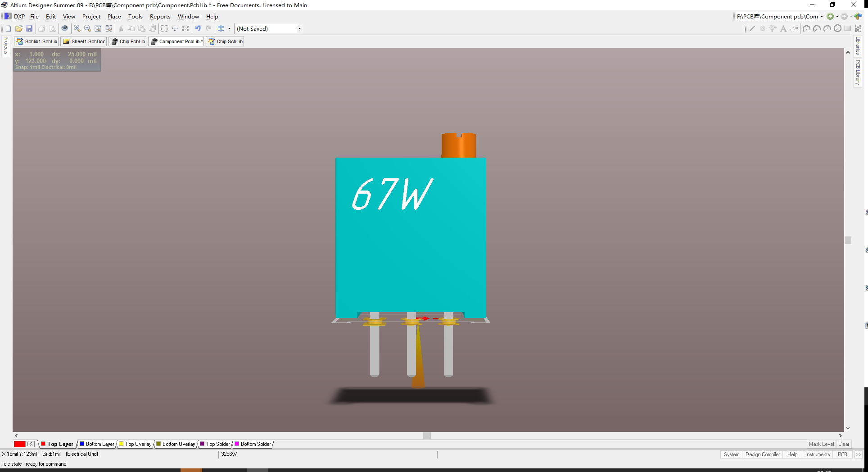The width and height of the screenshot is (868, 472).
Task: Undo the last action
Action: point(198,28)
